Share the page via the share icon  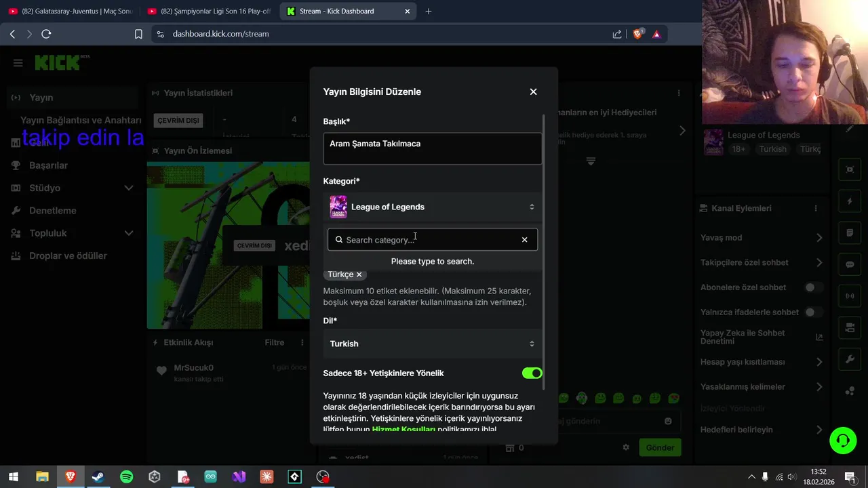[x=617, y=34]
